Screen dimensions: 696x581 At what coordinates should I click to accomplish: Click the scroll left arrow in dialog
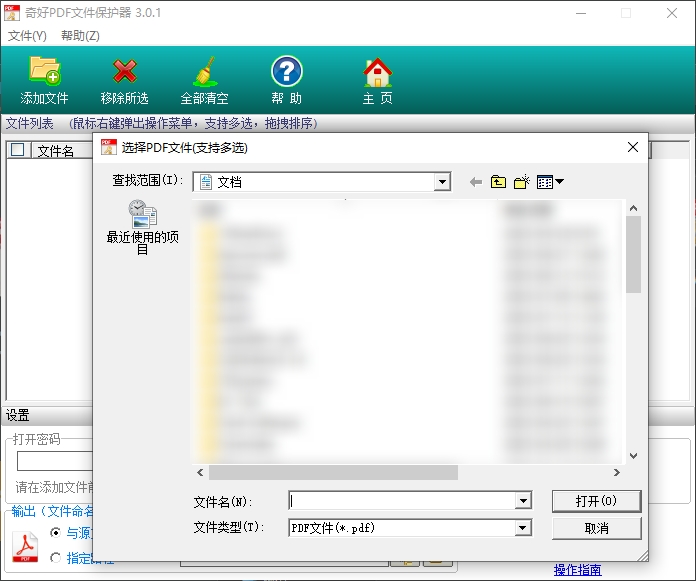point(201,473)
